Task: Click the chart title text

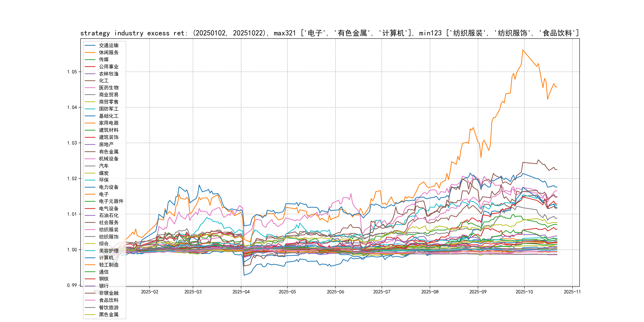Action: point(330,33)
